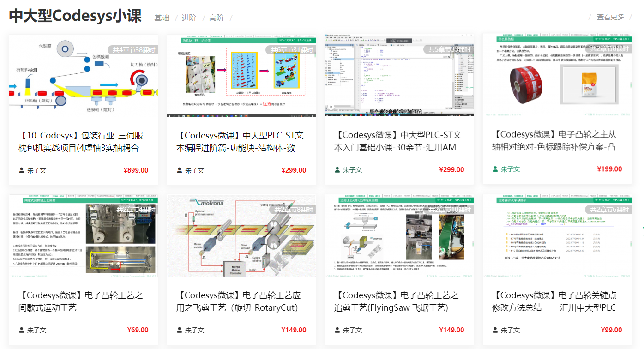Open thumbnail of ST文本入门基础小课 course
Screen dimensions: 644x349
point(399,75)
